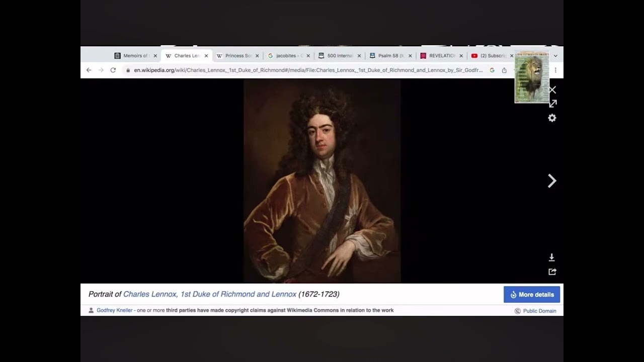
Task: Switch to the 500 Internal tab
Action: point(340,56)
